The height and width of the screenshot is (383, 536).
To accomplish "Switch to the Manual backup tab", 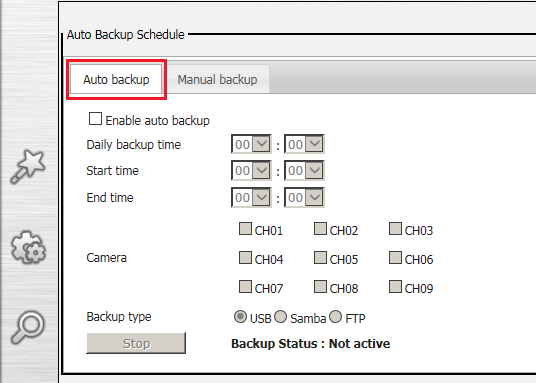I will point(217,79).
